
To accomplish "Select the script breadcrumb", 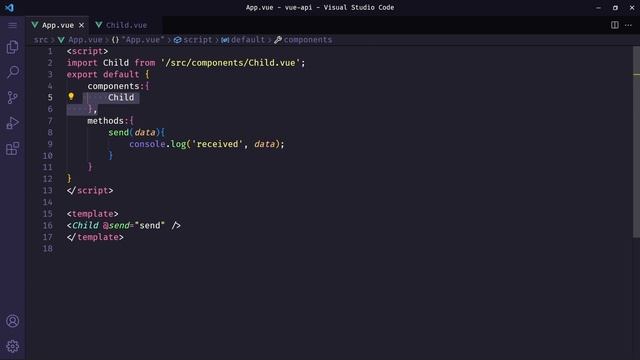I will tap(198, 40).
